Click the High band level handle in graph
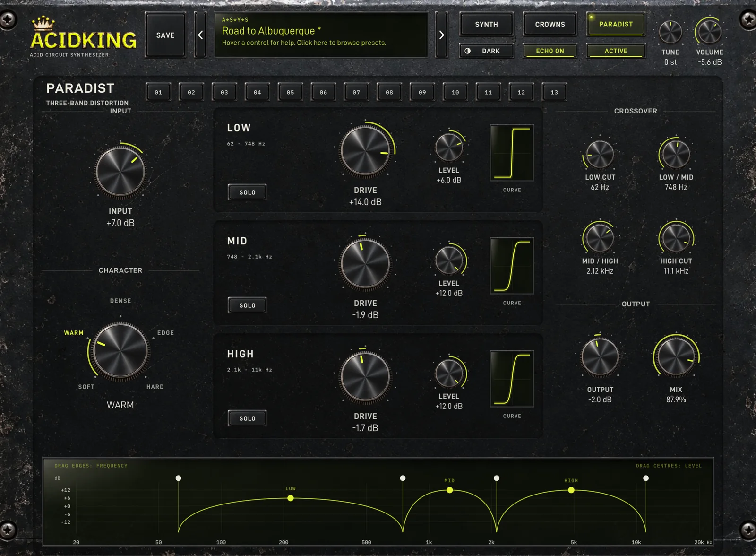756x556 pixels. [x=571, y=490]
